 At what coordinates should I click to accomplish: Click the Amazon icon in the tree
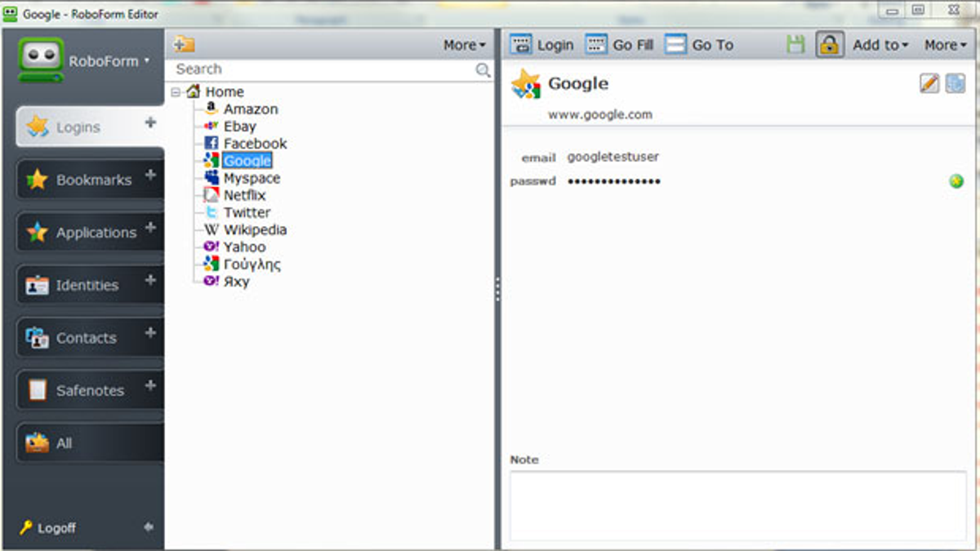coord(212,109)
